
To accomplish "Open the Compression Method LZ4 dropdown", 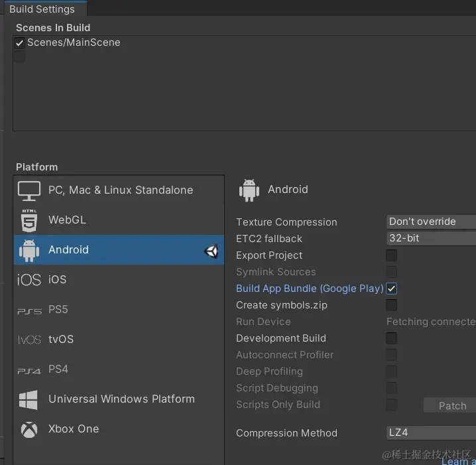I will pyautogui.click(x=431, y=432).
